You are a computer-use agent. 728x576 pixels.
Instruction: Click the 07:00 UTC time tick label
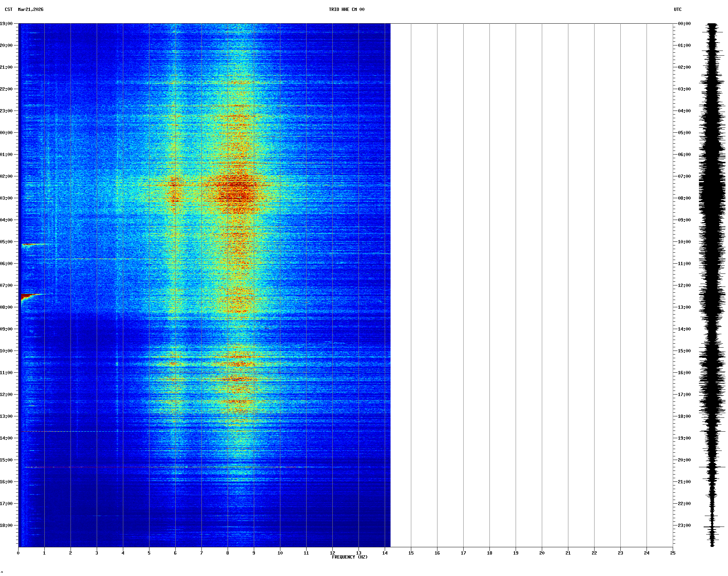click(684, 176)
